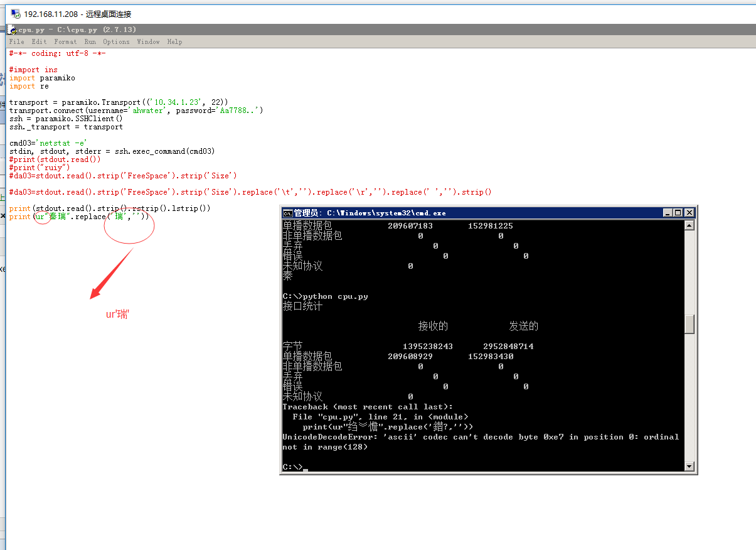This screenshot has height=550, width=756.
Task: Open the cmd.exe window system menu icon
Action: (x=288, y=213)
